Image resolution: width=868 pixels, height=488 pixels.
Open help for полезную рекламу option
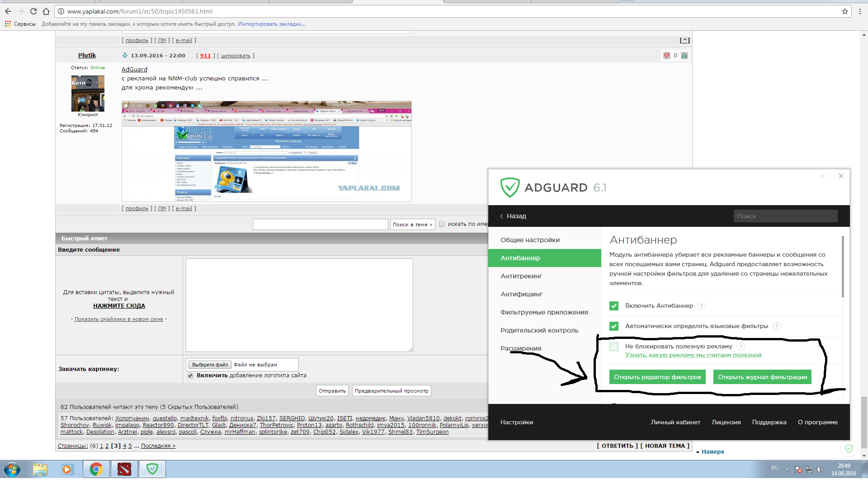click(x=741, y=347)
